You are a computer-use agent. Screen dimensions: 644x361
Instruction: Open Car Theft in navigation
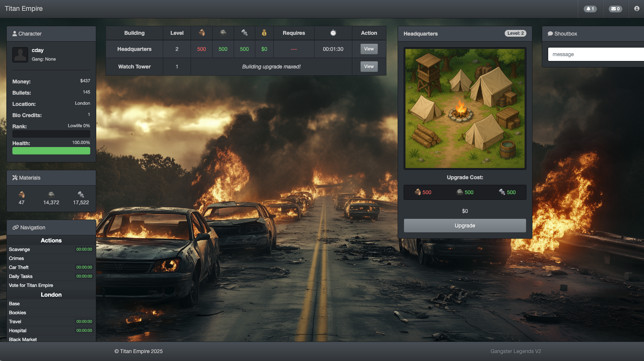click(19, 267)
